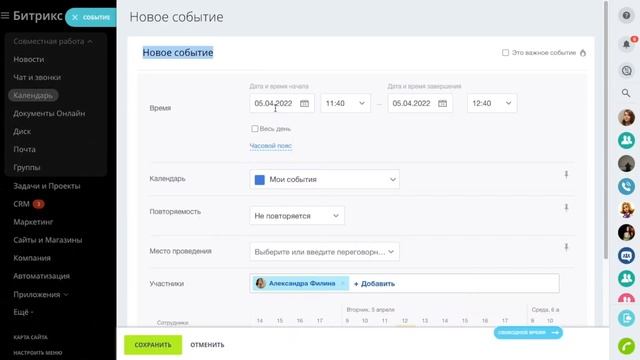Click the red CRM counter badge
The image size is (640, 360).
(x=38, y=204)
